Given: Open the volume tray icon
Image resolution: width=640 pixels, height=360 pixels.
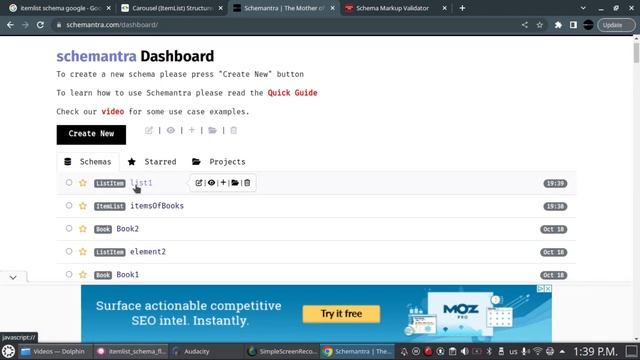Looking at the screenshot, I should pyautogui.click(x=464, y=351).
